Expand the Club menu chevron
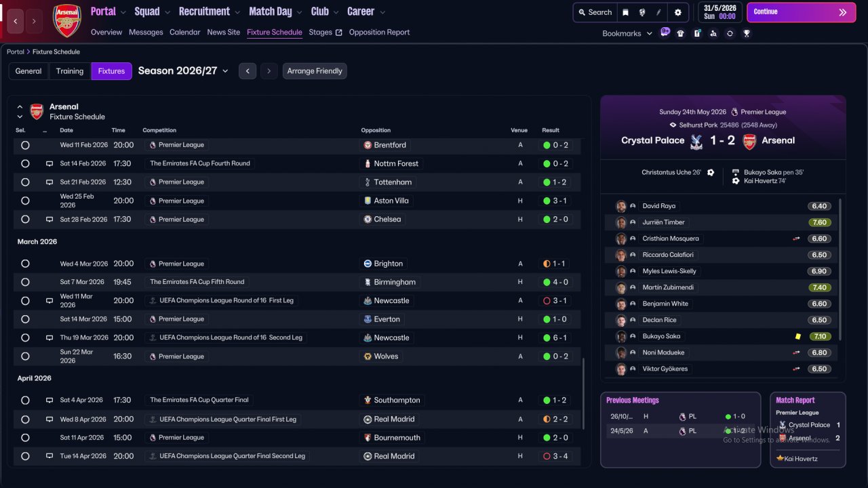The image size is (868, 488). click(335, 12)
